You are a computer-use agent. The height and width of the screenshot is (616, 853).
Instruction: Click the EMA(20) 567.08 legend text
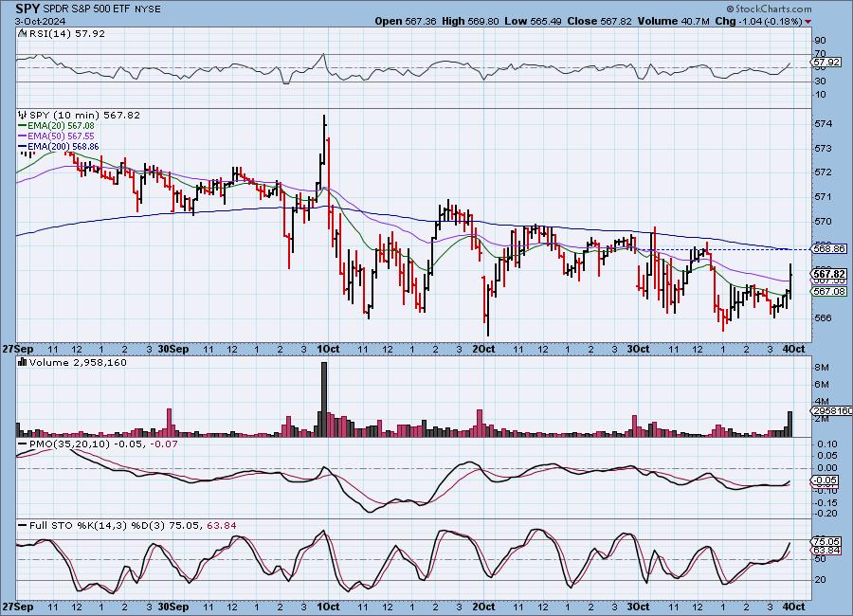pyautogui.click(x=61, y=126)
